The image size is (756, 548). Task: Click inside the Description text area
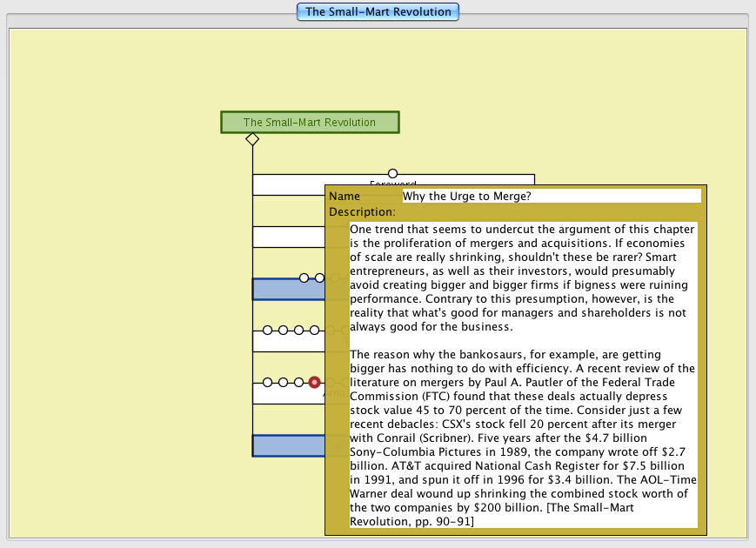523,374
